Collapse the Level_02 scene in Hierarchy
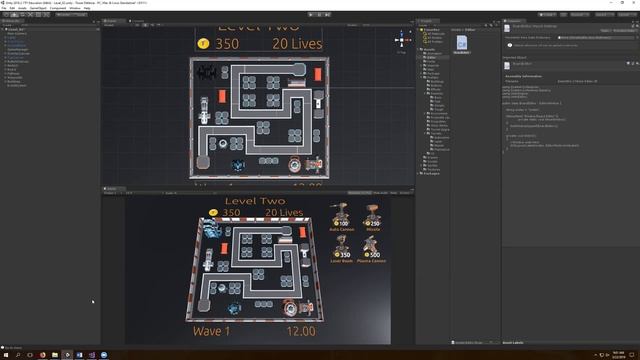Screen dimensions: 640x360 3,29
